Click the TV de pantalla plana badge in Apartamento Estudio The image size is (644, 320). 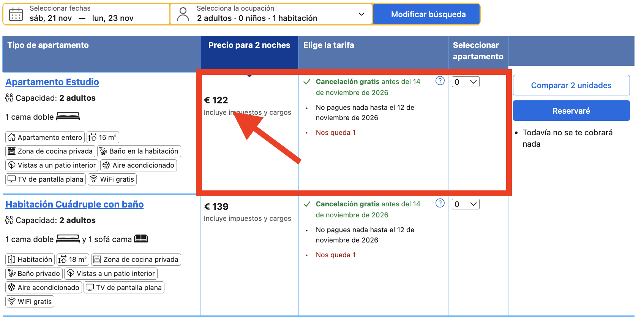pos(46,179)
